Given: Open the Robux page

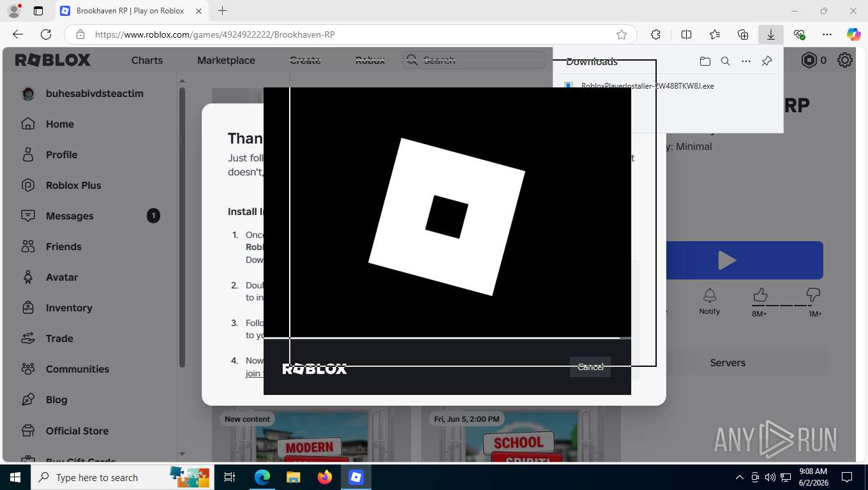Looking at the screenshot, I should [x=370, y=60].
